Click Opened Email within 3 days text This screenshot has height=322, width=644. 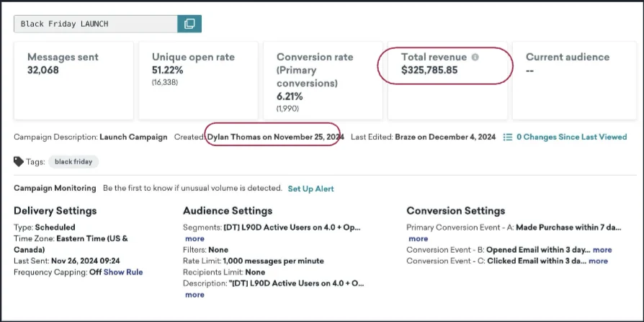point(538,250)
